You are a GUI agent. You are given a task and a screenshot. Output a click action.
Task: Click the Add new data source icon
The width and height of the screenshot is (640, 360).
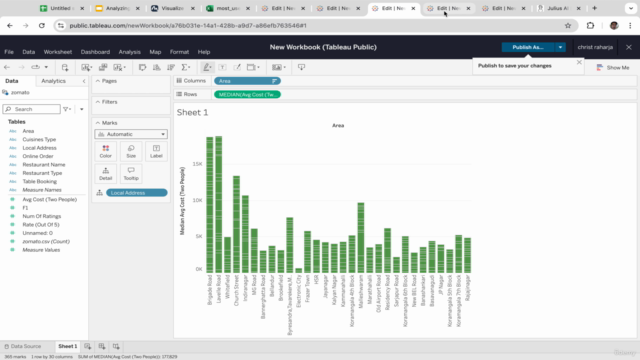click(65, 67)
